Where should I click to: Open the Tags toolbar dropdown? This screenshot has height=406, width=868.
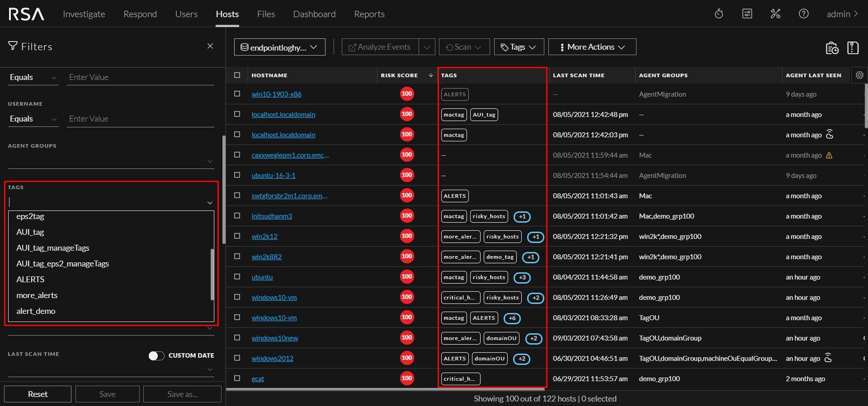[519, 47]
